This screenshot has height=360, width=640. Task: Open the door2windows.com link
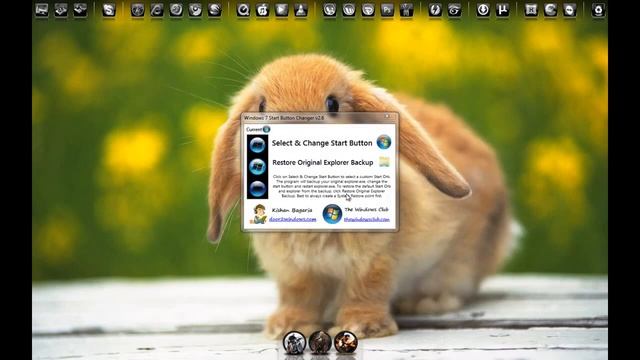coord(292,219)
